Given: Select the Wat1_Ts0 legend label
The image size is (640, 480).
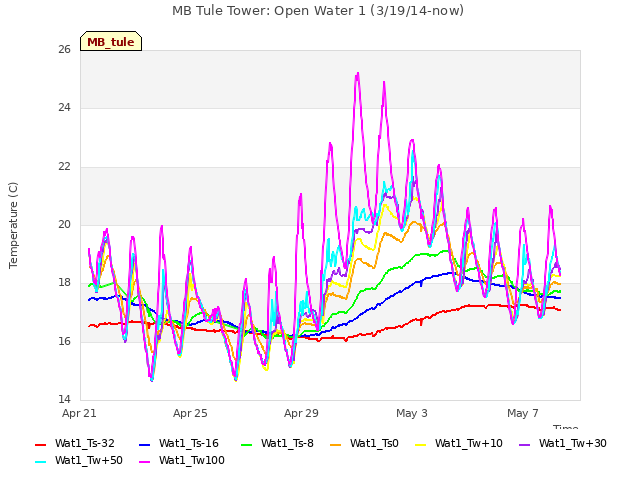Looking at the screenshot, I should tap(374, 444).
